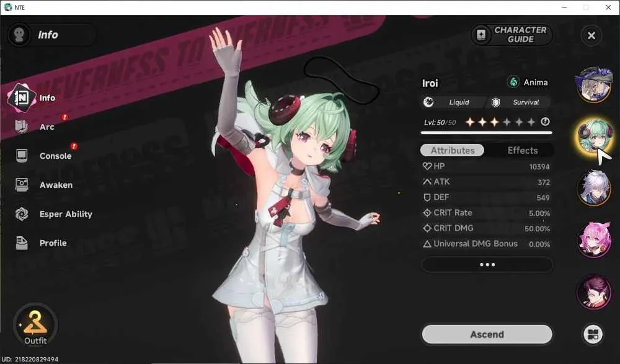Select the pink-haired character portrait
Image resolution: width=620 pixels, height=364 pixels.
pyautogui.click(x=594, y=240)
